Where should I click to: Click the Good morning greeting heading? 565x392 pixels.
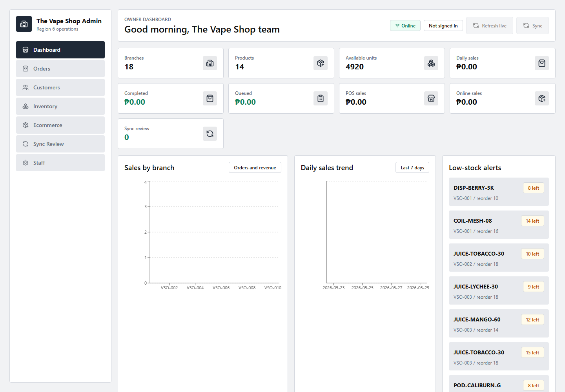202,29
